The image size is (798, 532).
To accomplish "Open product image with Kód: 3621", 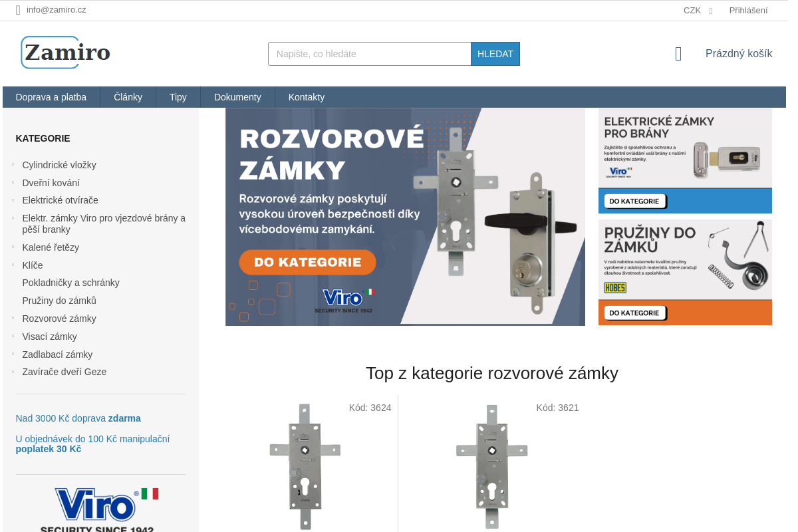I will coord(492,466).
